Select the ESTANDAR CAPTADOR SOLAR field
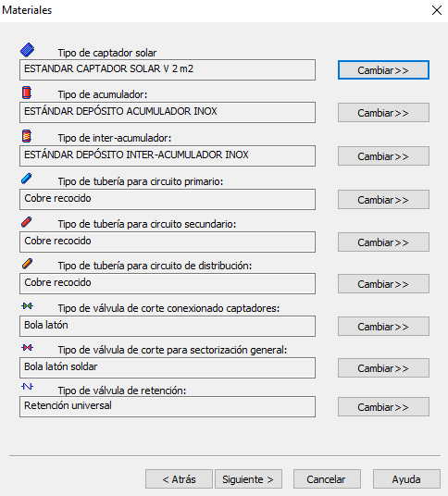The image size is (448, 496). pos(168,69)
